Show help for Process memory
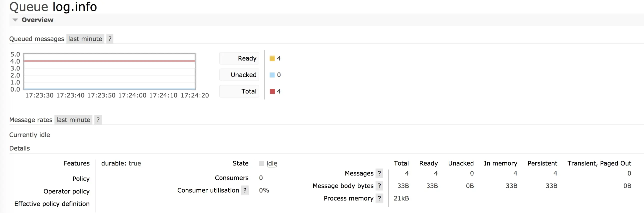 pyautogui.click(x=379, y=198)
